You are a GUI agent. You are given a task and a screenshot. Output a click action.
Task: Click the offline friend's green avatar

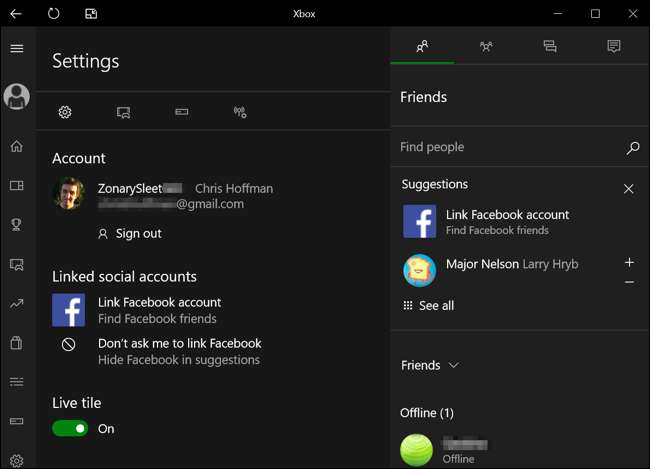pyautogui.click(x=417, y=450)
